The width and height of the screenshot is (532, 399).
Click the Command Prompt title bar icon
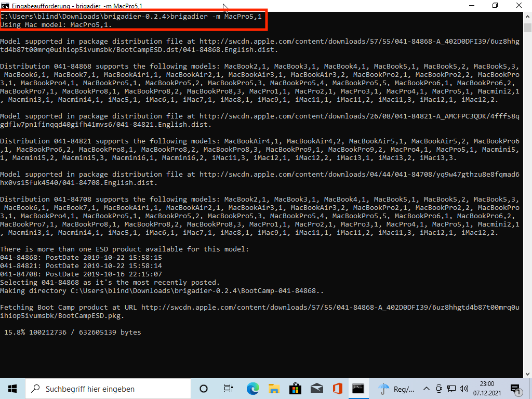5,6
